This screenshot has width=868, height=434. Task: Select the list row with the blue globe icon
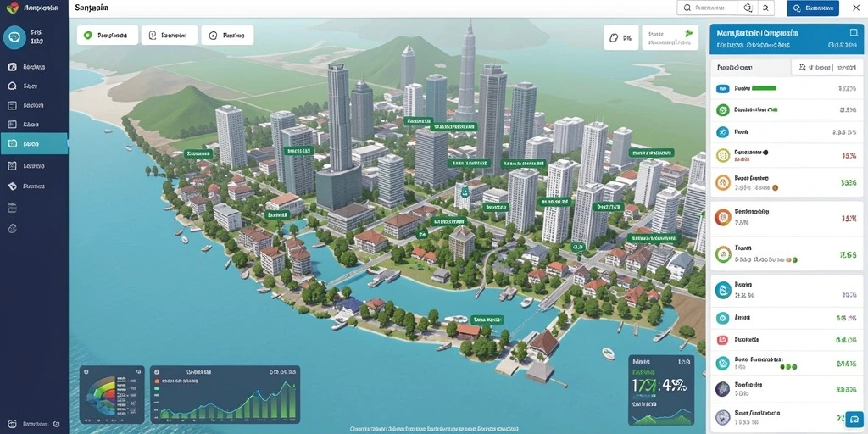pos(787,132)
